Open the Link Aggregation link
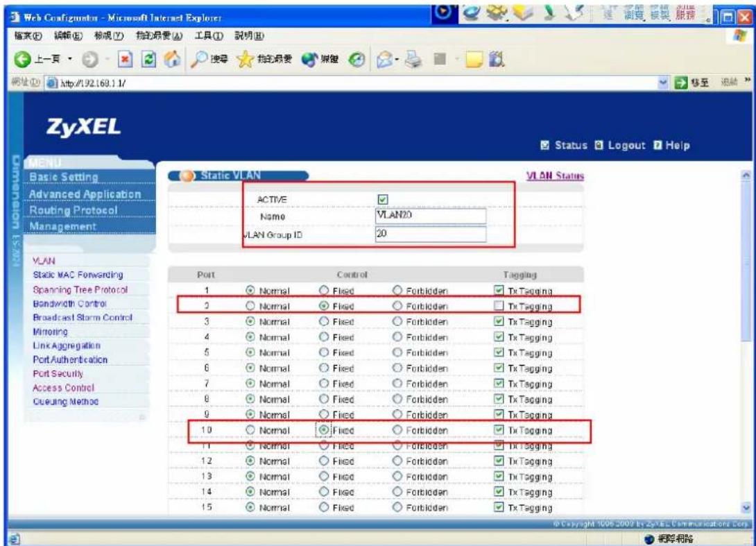The height and width of the screenshot is (546, 756). tap(67, 345)
